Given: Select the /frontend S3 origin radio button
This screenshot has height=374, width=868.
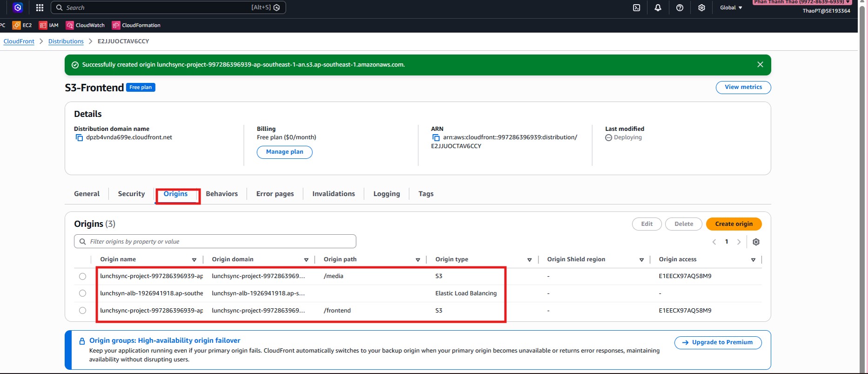Looking at the screenshot, I should (82, 311).
